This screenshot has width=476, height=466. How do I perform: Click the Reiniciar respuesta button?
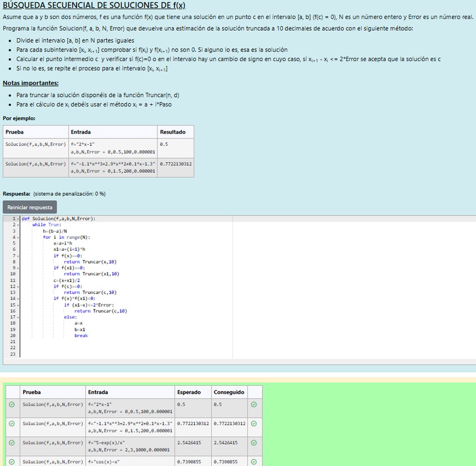[x=30, y=207]
